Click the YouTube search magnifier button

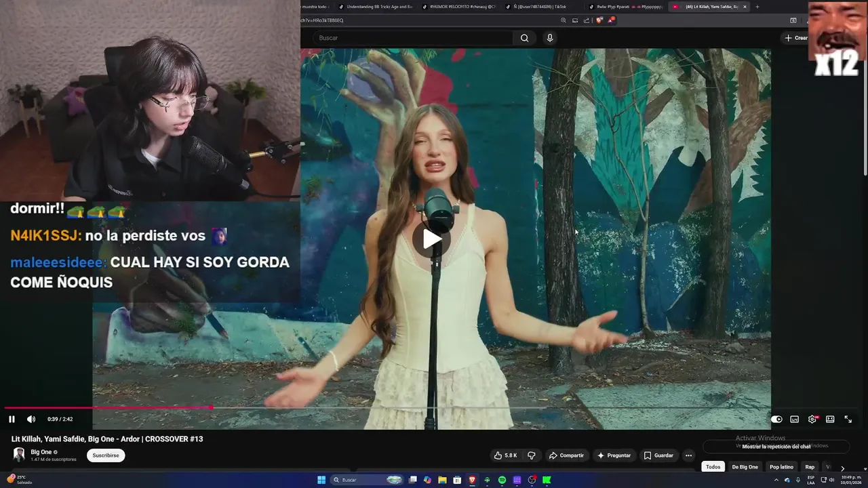pyautogui.click(x=524, y=38)
